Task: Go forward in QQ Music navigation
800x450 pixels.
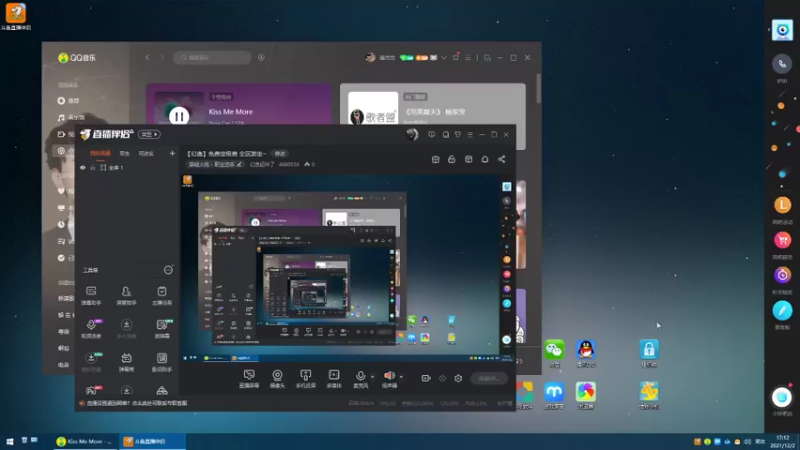Action: (x=162, y=58)
